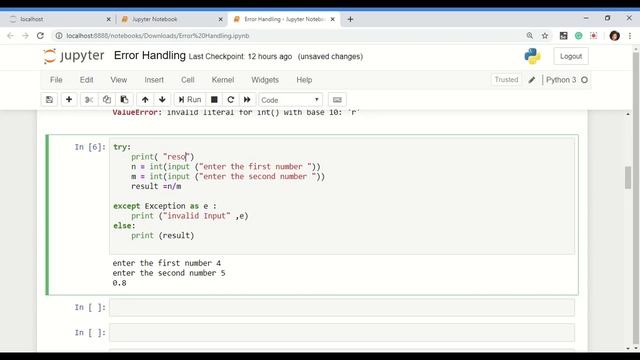Click the Trusted notebook indicator
The width and height of the screenshot is (640, 360).
tap(506, 80)
